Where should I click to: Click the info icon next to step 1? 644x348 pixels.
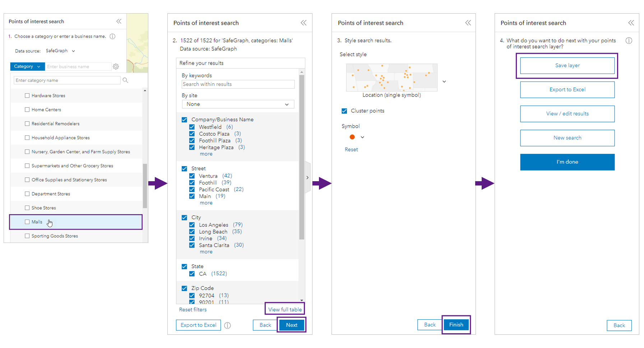[x=113, y=36]
